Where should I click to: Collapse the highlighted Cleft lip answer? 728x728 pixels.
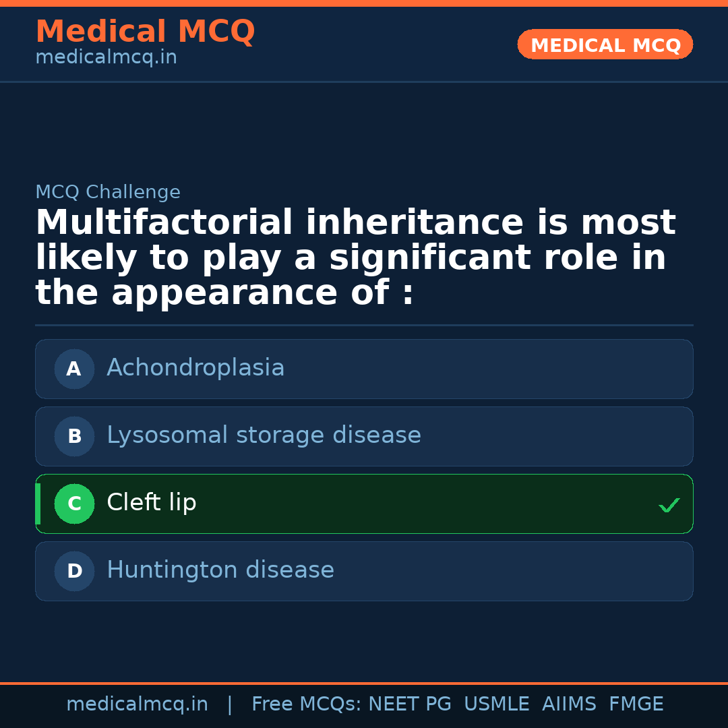pos(364,504)
